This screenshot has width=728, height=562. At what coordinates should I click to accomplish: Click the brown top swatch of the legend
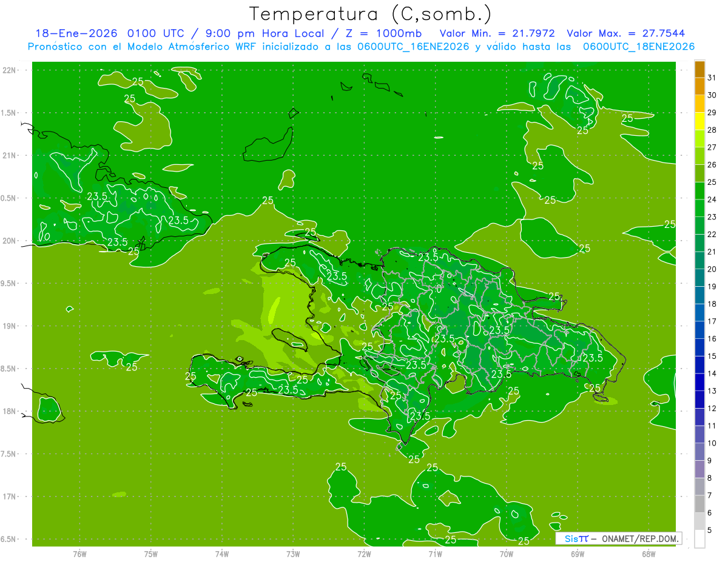pos(699,69)
